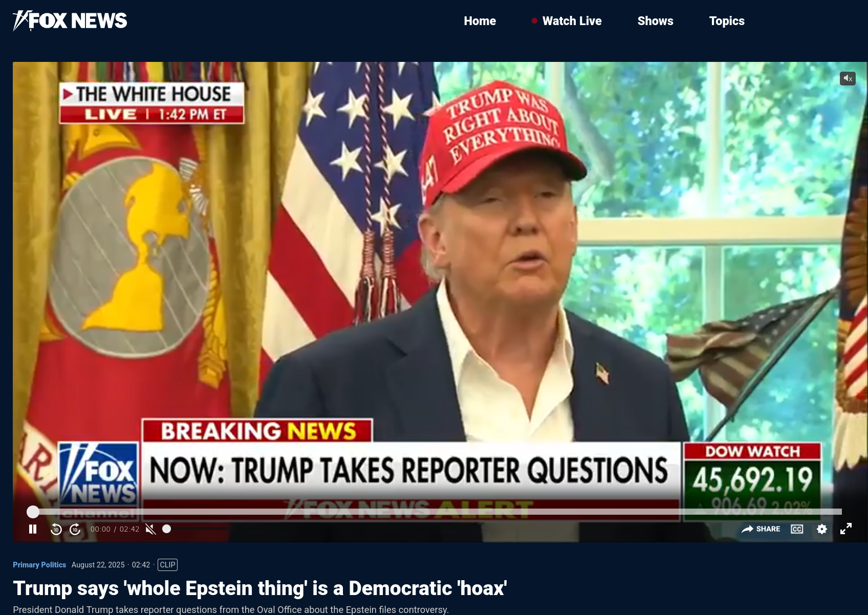Click the description starting "President Donald Trump takes"
The image size is (868, 615).
tap(231, 609)
